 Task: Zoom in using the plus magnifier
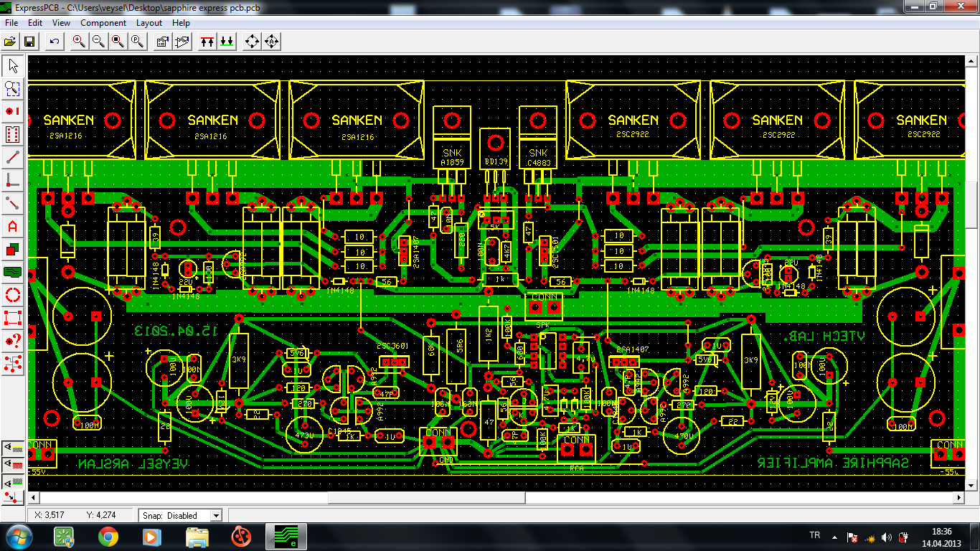point(79,42)
